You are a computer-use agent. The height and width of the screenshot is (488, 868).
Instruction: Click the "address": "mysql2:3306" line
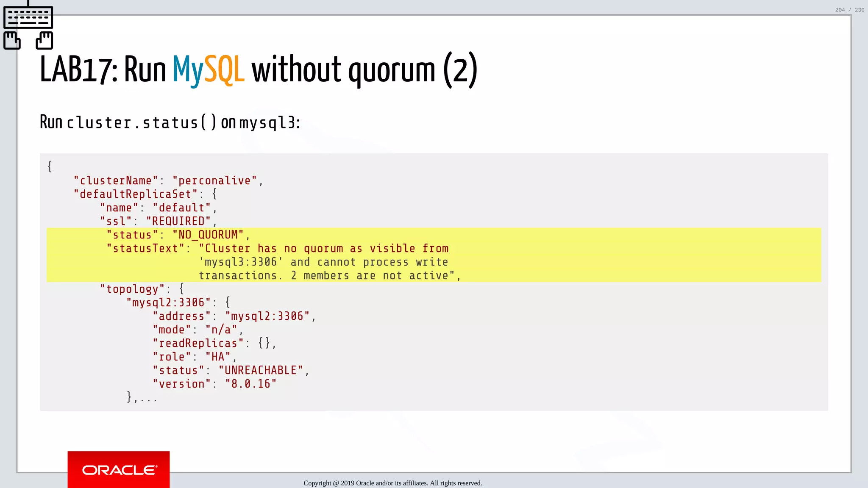point(234,316)
